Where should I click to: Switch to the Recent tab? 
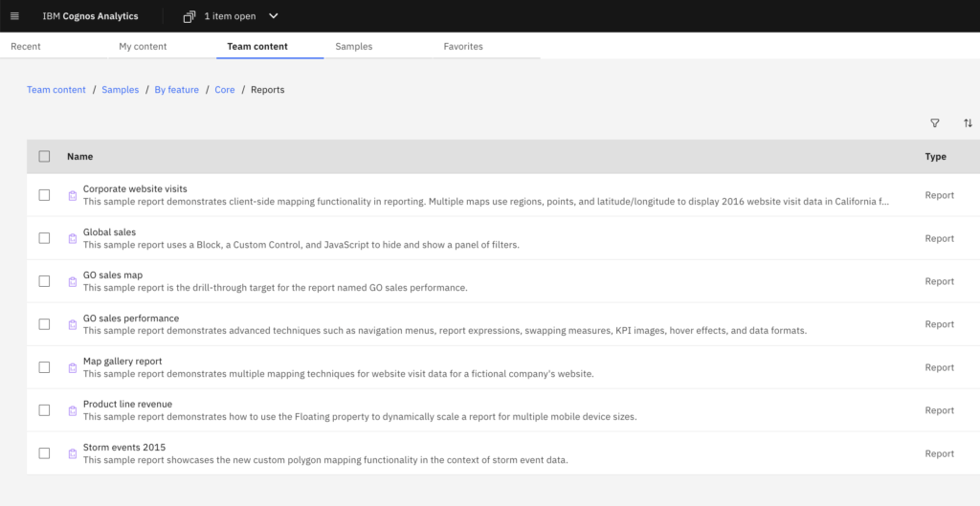(26, 46)
